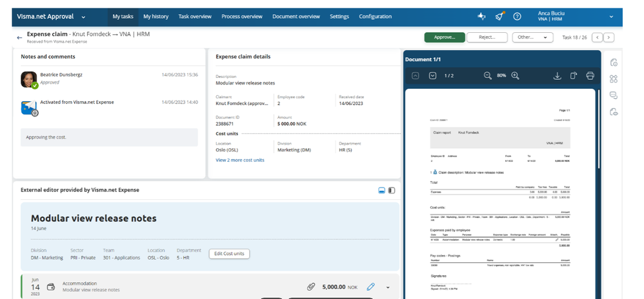The width and height of the screenshot is (644, 299).
Task: Open the Other... actions dropdown
Action: [x=532, y=37]
